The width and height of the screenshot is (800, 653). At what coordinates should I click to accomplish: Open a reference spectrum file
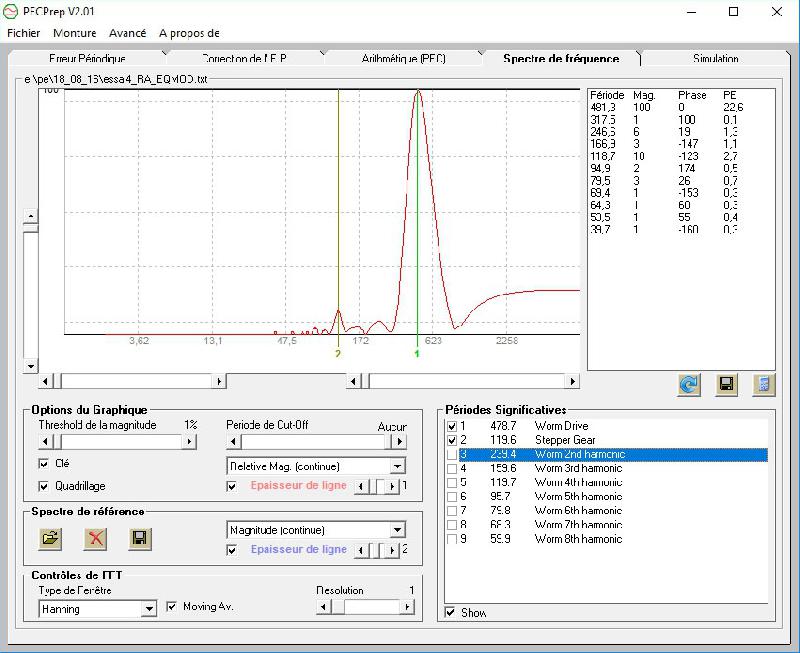point(50,538)
